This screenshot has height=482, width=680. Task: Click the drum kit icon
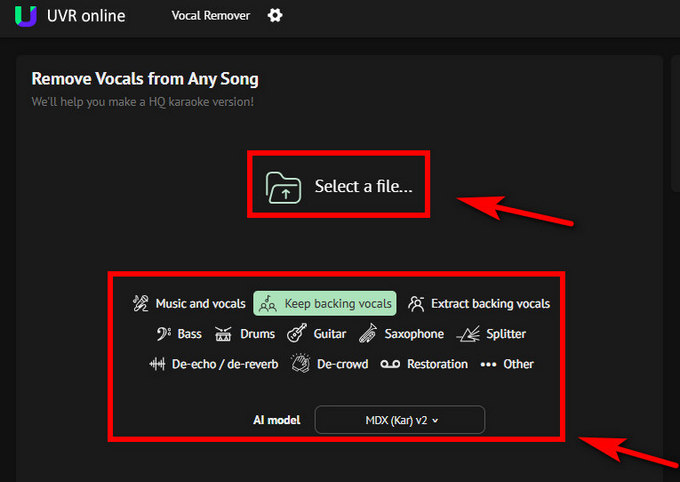pyautogui.click(x=223, y=334)
